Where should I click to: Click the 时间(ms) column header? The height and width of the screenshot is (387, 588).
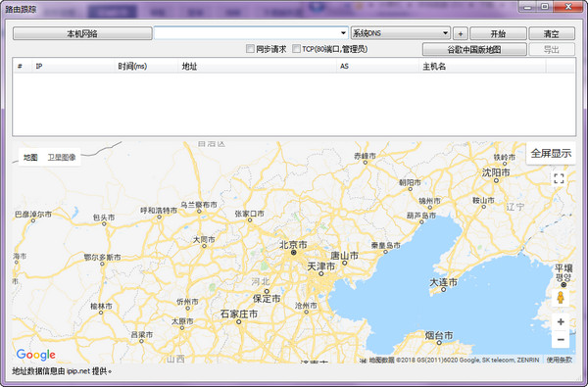146,67
